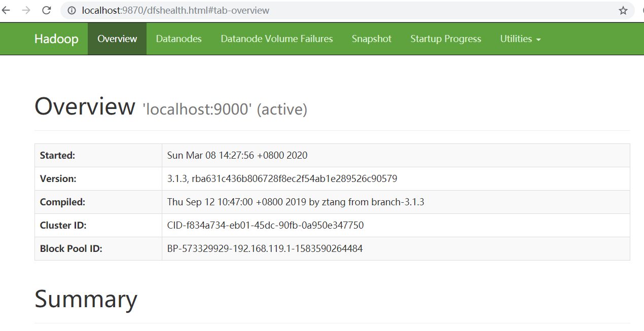Click the Summary section heading
The width and height of the screenshot is (644, 331).
(x=85, y=300)
